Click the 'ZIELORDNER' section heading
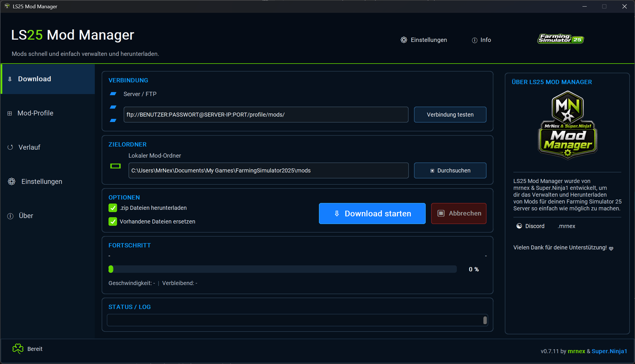635x364 pixels. [127, 144]
